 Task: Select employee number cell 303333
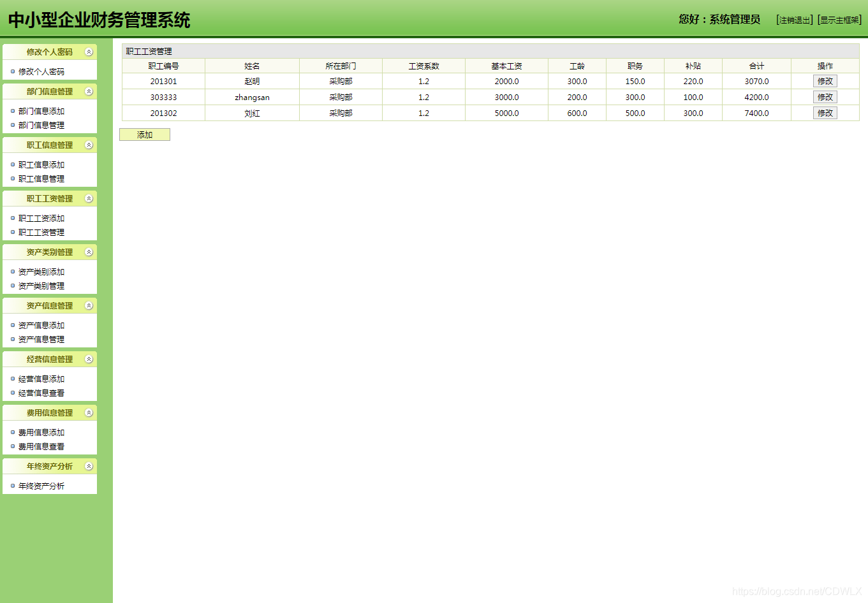point(164,98)
